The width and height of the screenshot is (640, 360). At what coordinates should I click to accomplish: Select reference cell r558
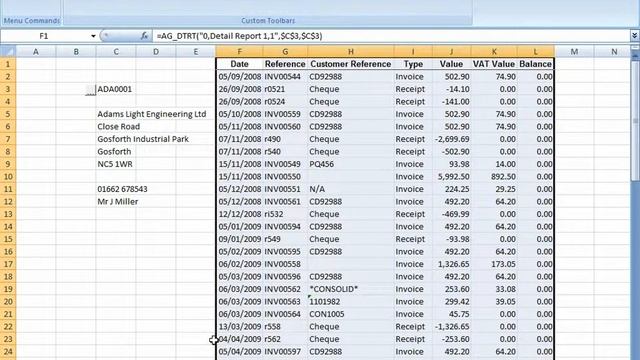285,327
